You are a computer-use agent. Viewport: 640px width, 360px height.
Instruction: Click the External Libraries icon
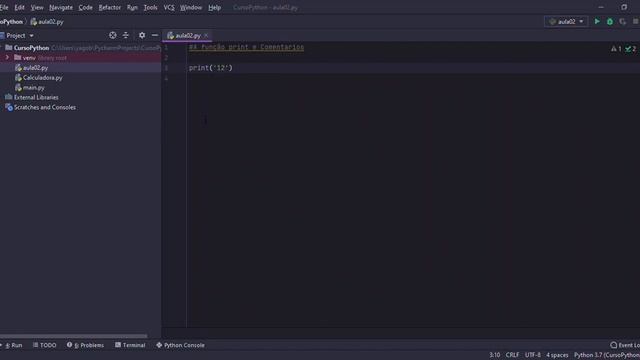click(x=9, y=97)
